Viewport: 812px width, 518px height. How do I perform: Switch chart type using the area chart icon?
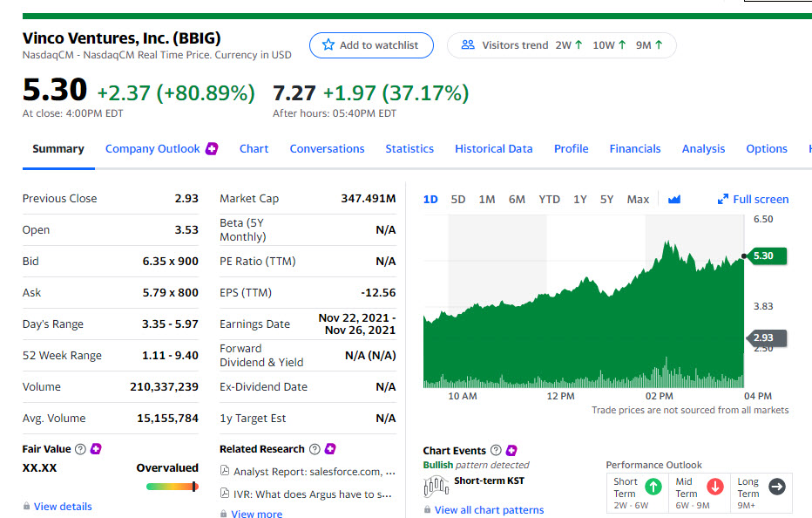(x=673, y=199)
